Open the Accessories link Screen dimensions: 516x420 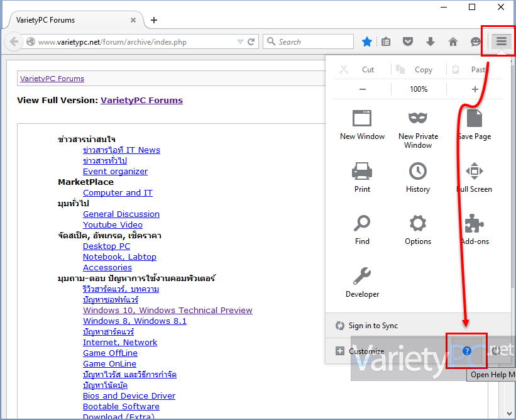point(107,268)
